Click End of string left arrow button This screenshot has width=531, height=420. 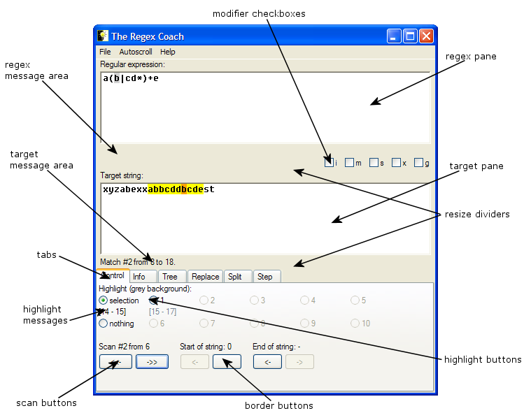[x=267, y=362]
